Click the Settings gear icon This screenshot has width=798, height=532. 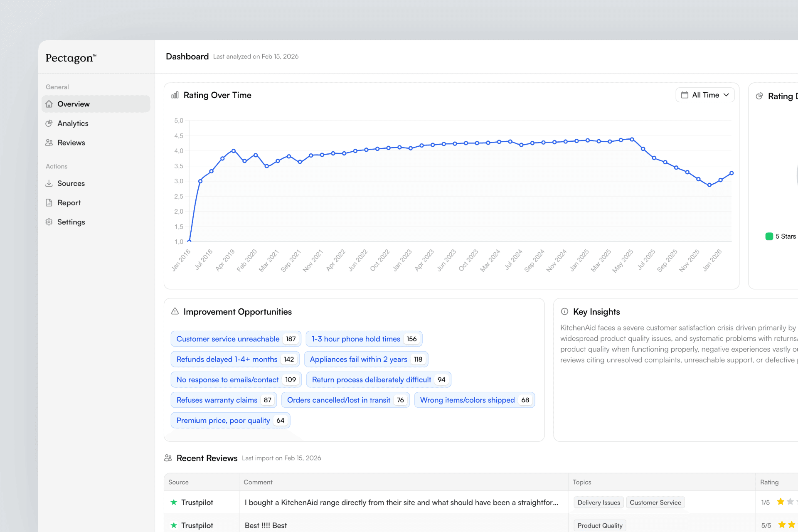[x=49, y=222]
